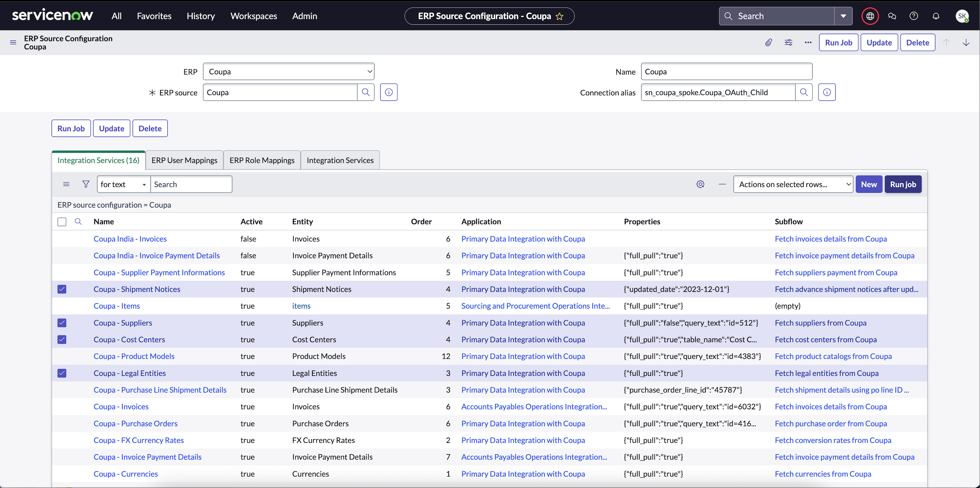Expand the global search scope dropdown arrow
Screen dimensions: 980x488
pos(843,16)
